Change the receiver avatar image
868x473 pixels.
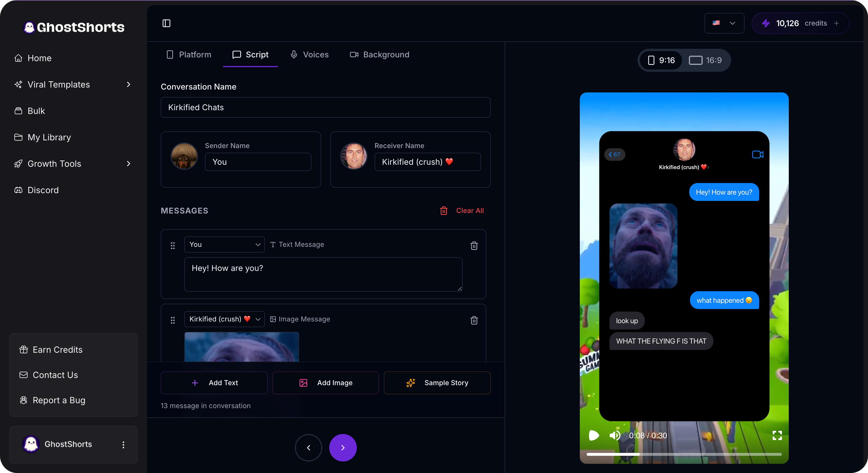pyautogui.click(x=354, y=156)
